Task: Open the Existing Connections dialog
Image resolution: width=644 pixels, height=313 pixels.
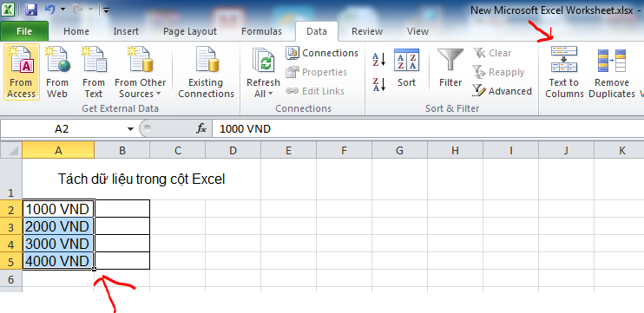Action: point(207,72)
